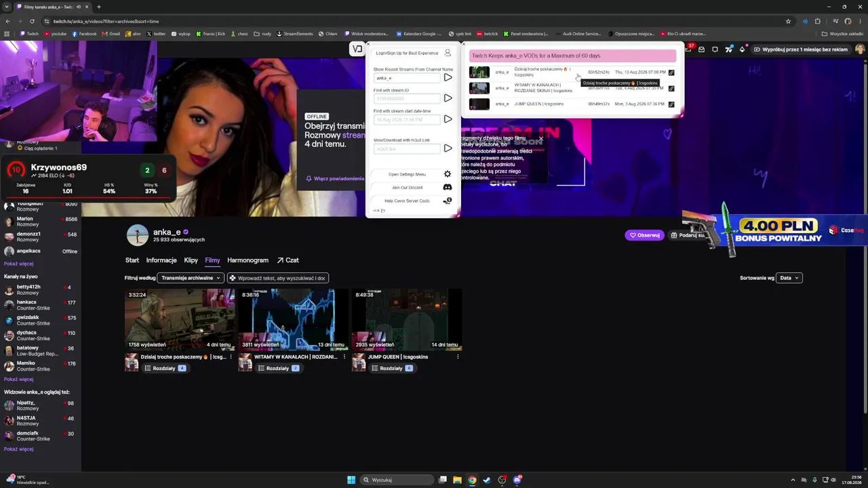Viewport: 868px width, 488px height.
Task: Expand Rozdziały chapters for JUMP QUEEN video
Action: coord(393,368)
